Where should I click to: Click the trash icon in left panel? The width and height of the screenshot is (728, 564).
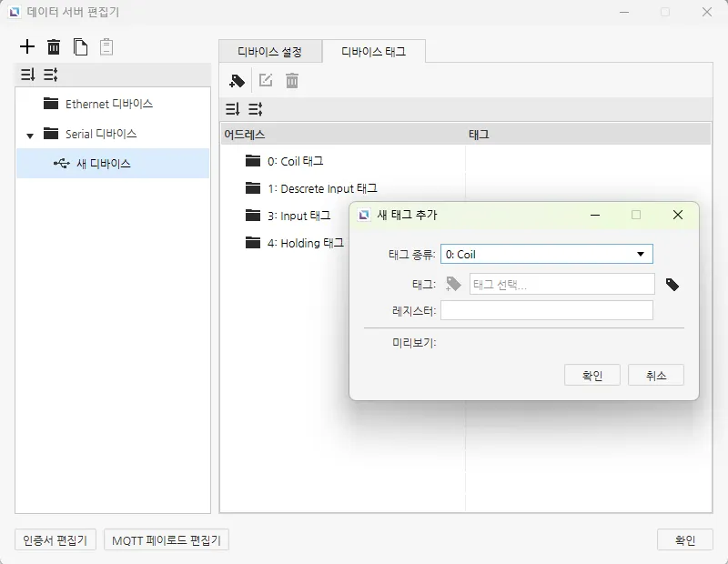click(x=54, y=46)
